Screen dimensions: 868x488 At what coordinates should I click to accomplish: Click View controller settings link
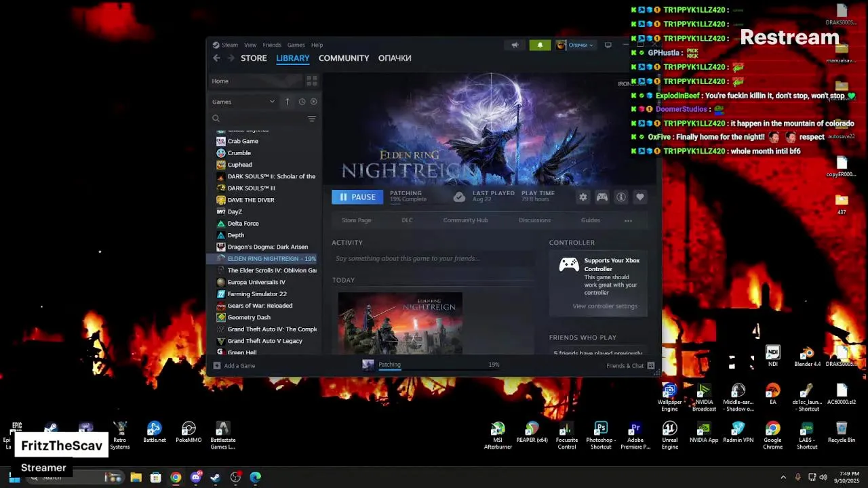click(x=605, y=306)
